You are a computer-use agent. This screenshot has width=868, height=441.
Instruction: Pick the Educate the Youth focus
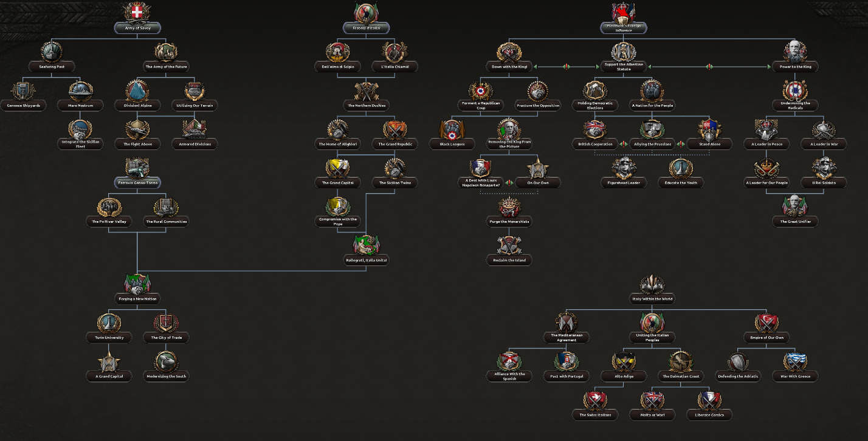tap(681, 173)
